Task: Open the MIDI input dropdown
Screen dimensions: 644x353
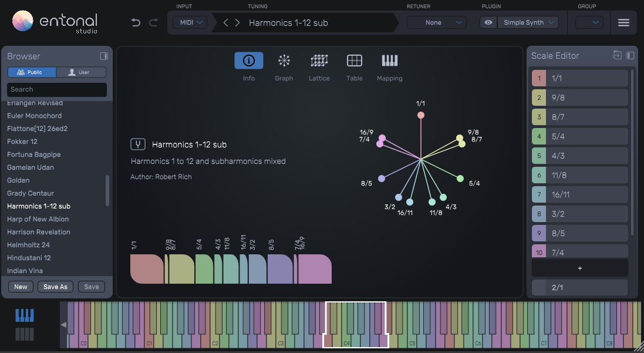Action: (x=190, y=23)
